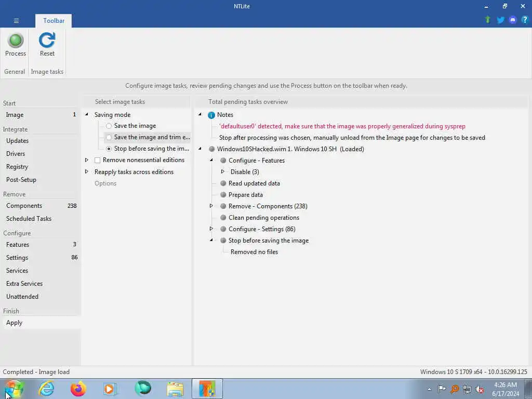Image resolution: width=532 pixels, height=399 pixels.
Task: Expand Reapply tasks across editions
Action: pos(87,171)
